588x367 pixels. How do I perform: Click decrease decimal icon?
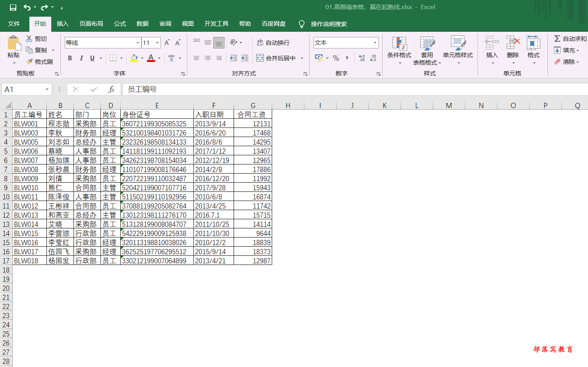(373, 58)
